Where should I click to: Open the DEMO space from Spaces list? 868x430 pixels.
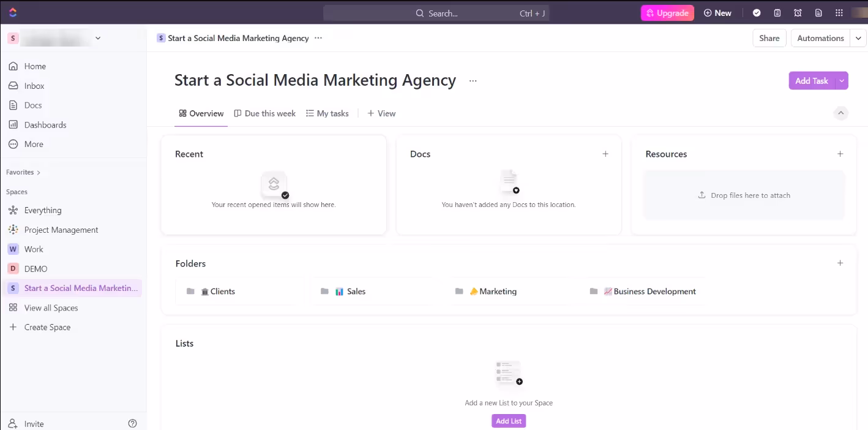(x=34, y=268)
